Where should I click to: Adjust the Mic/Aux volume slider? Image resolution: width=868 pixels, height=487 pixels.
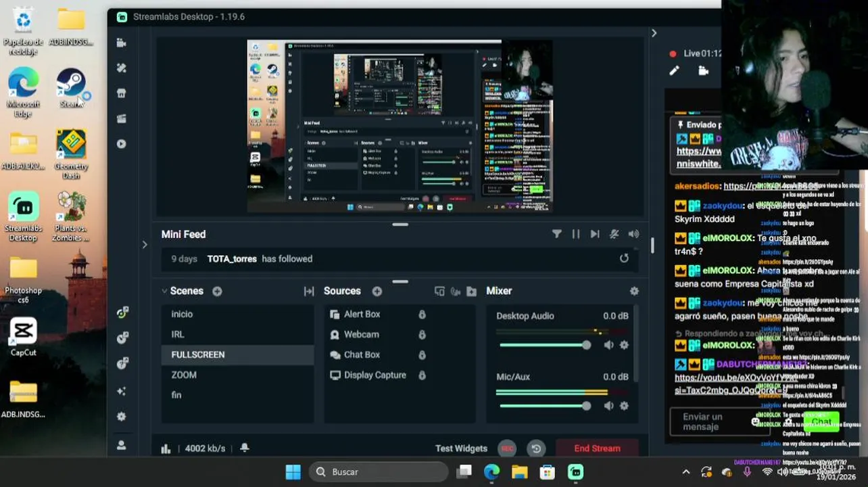[544, 406]
